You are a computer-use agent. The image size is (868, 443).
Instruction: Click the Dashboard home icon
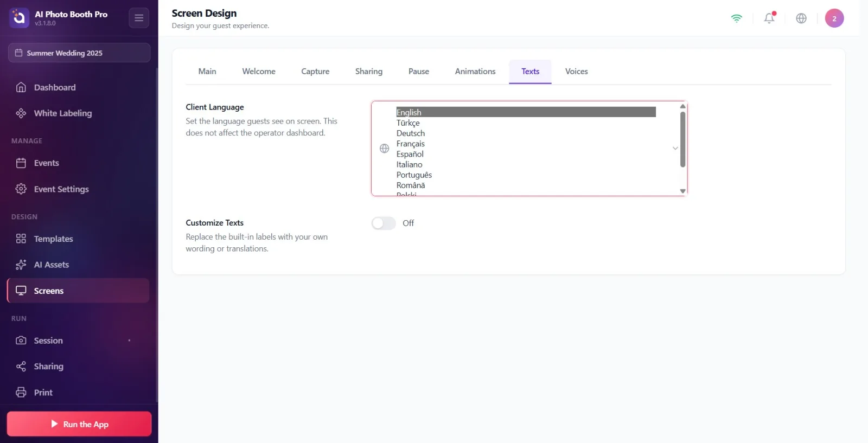click(21, 87)
